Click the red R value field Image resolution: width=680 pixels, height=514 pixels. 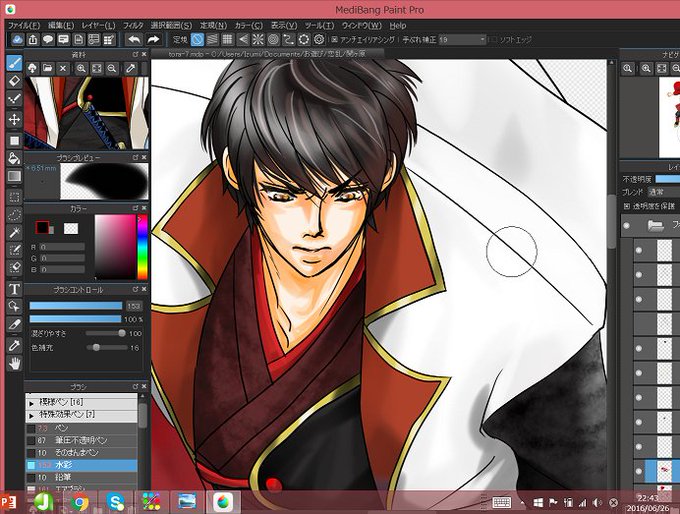(62, 247)
